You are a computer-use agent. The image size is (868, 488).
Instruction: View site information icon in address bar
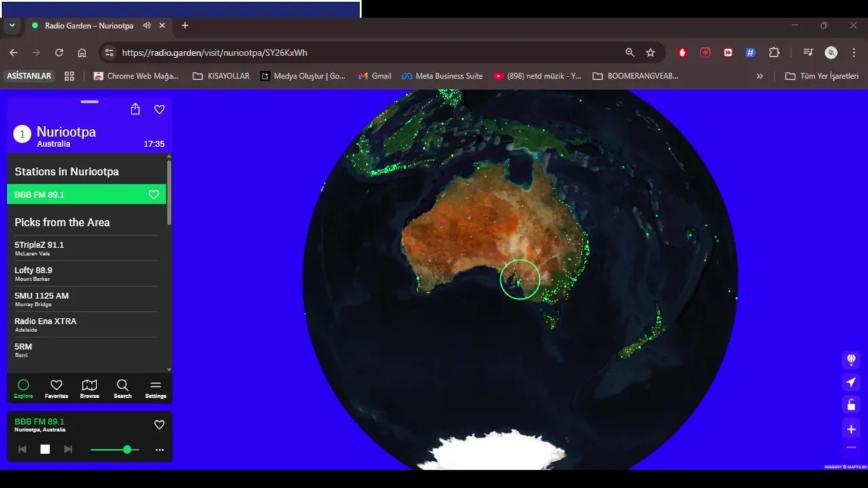(109, 52)
